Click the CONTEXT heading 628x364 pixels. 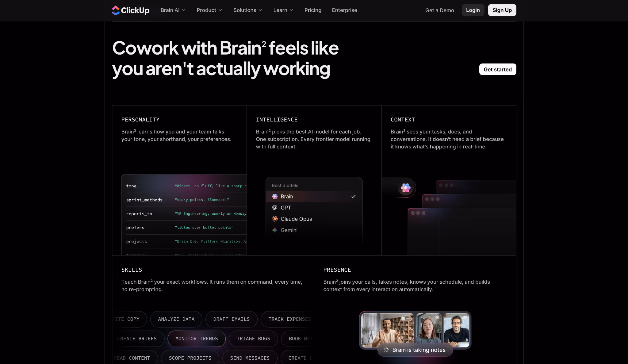403,120
